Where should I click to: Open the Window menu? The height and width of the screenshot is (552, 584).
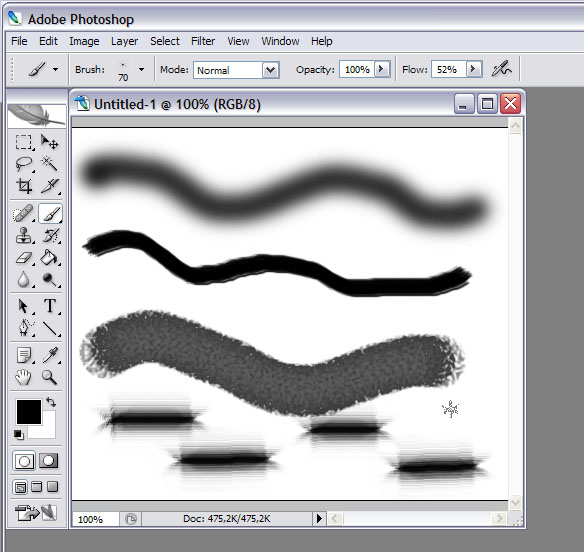point(280,41)
